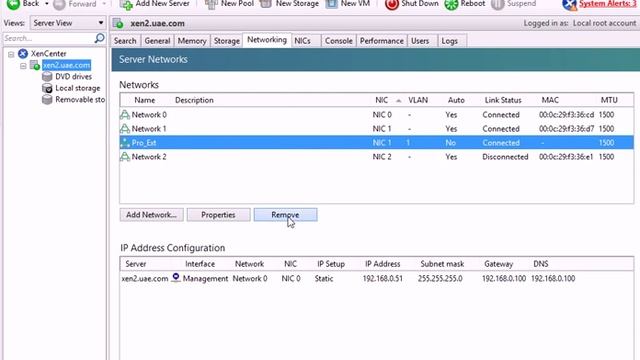Click the Add Network... button
Image resolution: width=640 pixels, height=360 pixels.
[x=151, y=215]
